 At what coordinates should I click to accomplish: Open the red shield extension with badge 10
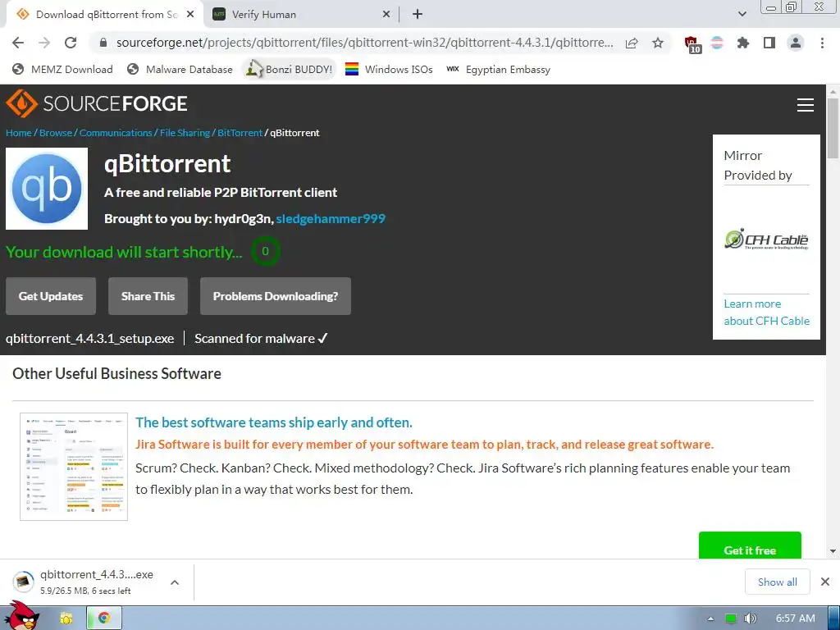coord(692,44)
